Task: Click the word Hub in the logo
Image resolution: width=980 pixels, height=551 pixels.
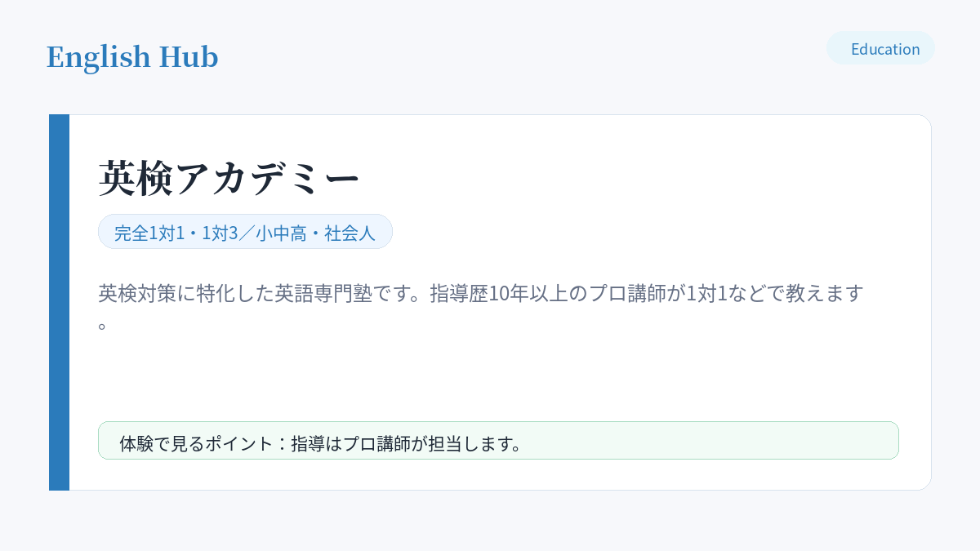Action: click(189, 57)
